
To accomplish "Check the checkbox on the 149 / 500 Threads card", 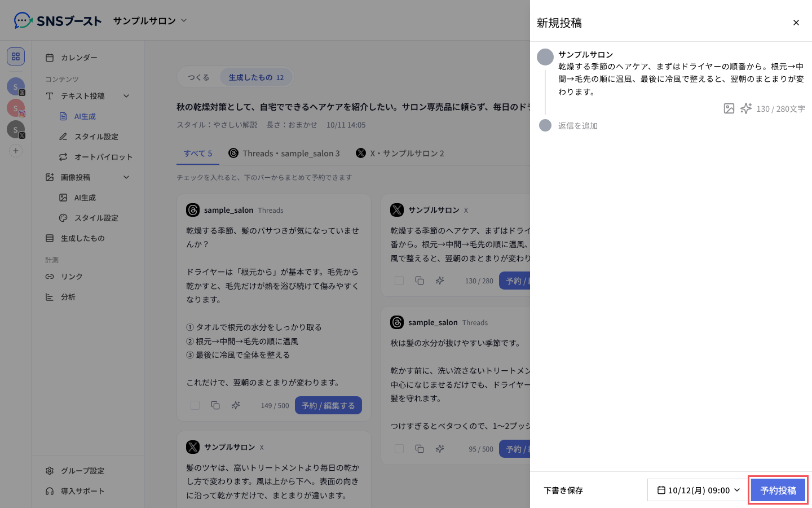I will click(x=195, y=405).
